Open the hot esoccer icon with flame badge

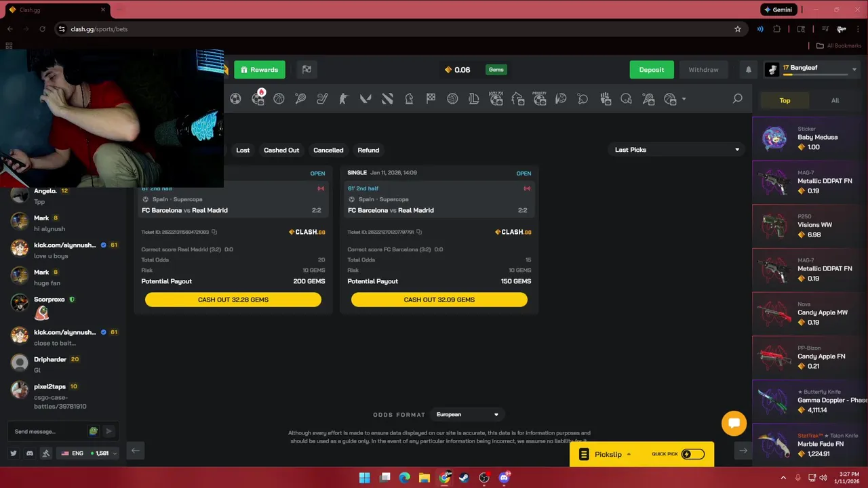click(258, 98)
